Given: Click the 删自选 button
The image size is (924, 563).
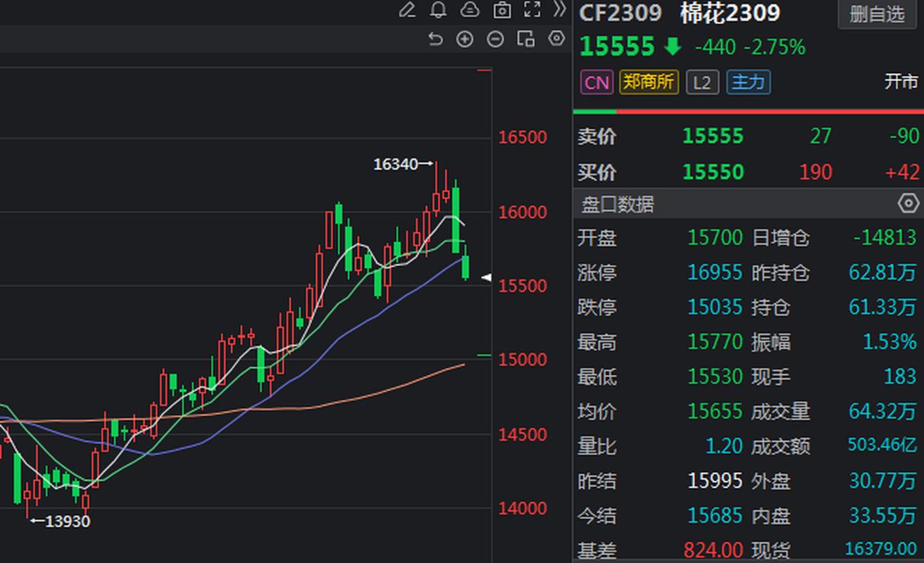Looking at the screenshot, I should click(x=877, y=14).
